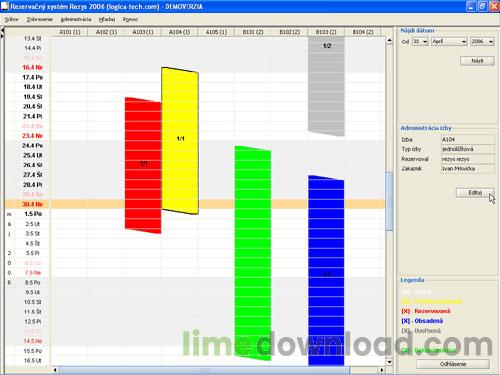Click the yellow reservation block in A104
Screen dimensions: 500x375
click(180, 141)
